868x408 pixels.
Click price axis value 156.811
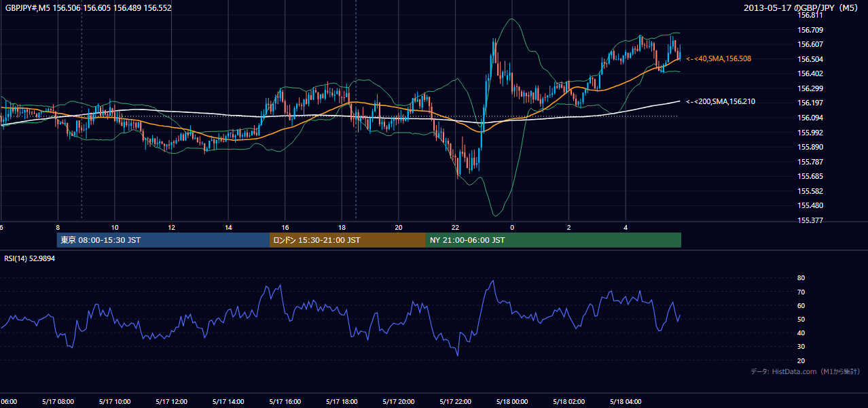click(810, 15)
